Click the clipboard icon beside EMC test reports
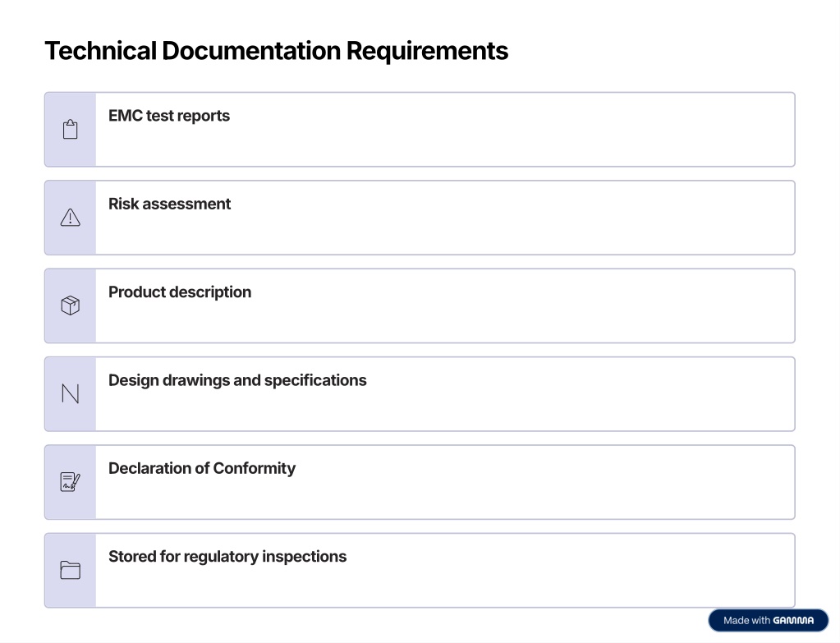This screenshot has width=840, height=643. click(70, 130)
